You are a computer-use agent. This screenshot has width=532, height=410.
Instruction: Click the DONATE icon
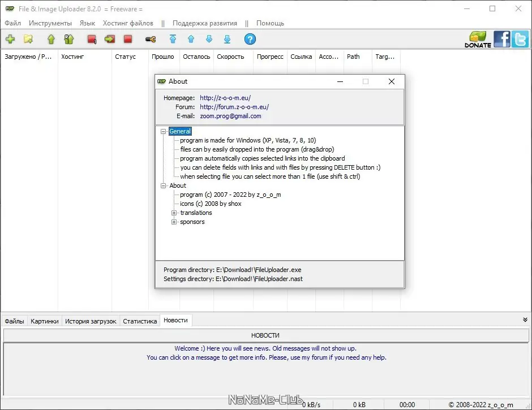(477, 39)
